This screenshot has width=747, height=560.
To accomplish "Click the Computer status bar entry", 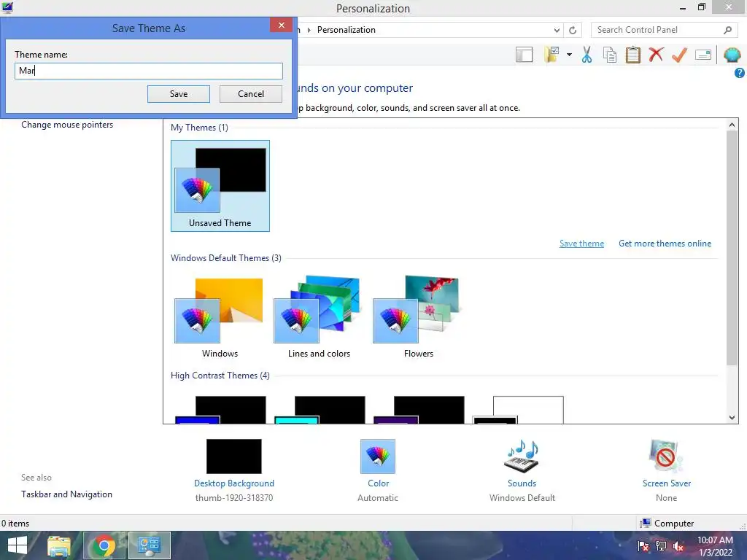I will point(667,524).
